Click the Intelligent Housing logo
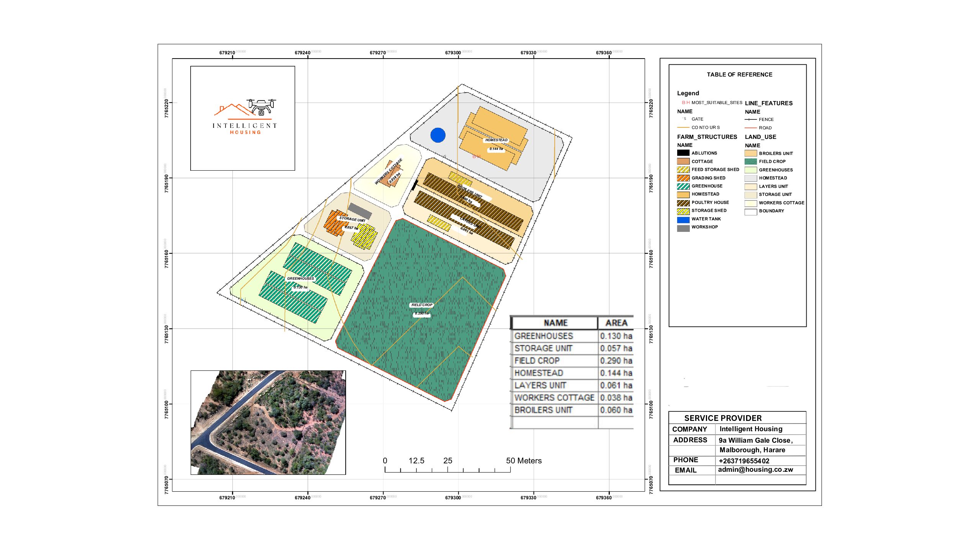 point(245,117)
